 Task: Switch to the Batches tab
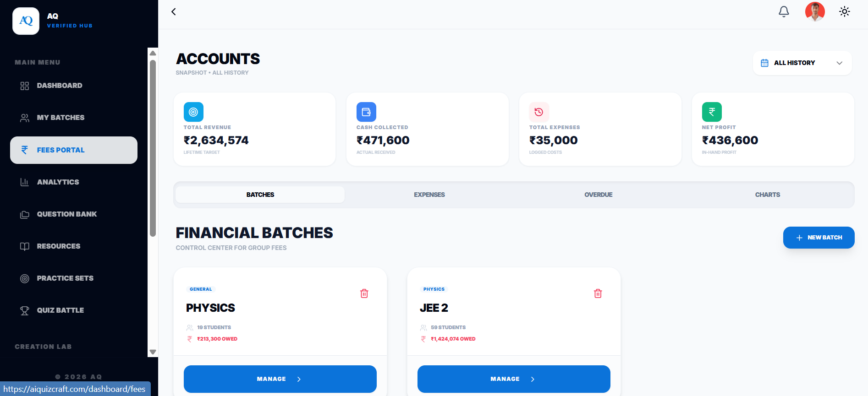[x=260, y=195]
